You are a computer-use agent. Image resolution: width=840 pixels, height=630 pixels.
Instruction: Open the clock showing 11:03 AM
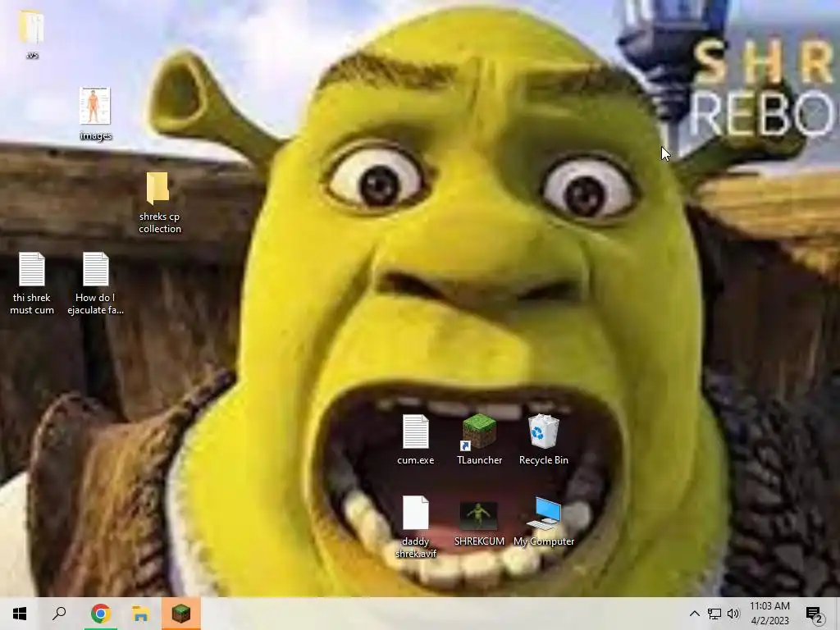769,614
